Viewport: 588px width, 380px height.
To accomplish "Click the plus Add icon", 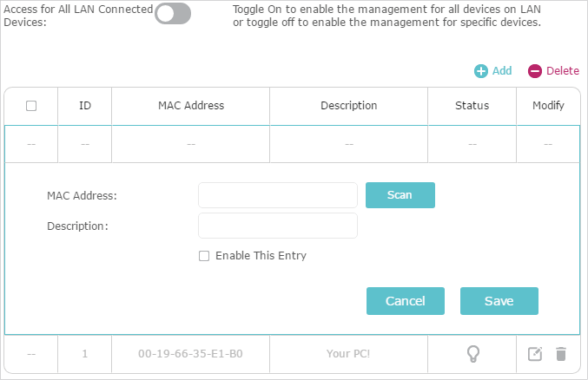I will [481, 71].
